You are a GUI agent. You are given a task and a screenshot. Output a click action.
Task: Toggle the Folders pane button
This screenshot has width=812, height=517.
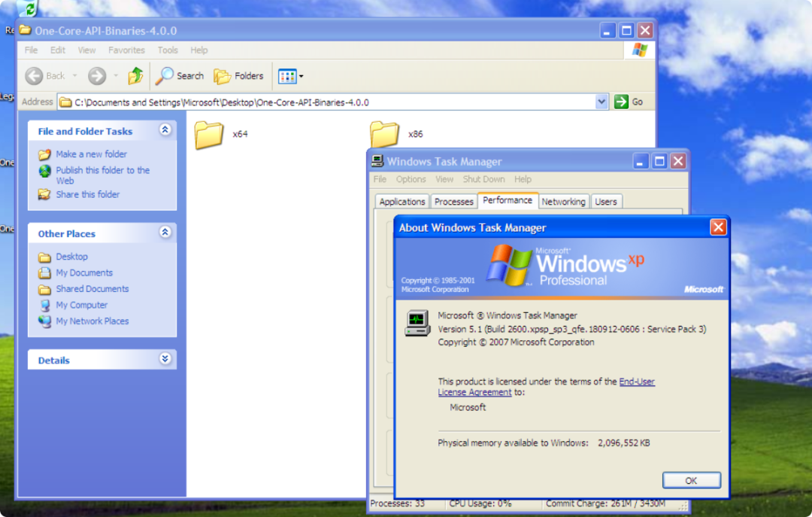tap(238, 76)
